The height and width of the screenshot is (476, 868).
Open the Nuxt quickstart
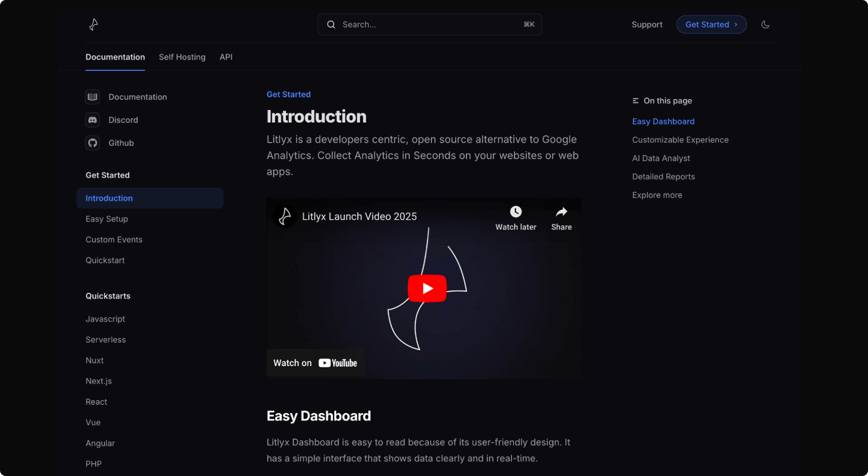[x=95, y=361]
